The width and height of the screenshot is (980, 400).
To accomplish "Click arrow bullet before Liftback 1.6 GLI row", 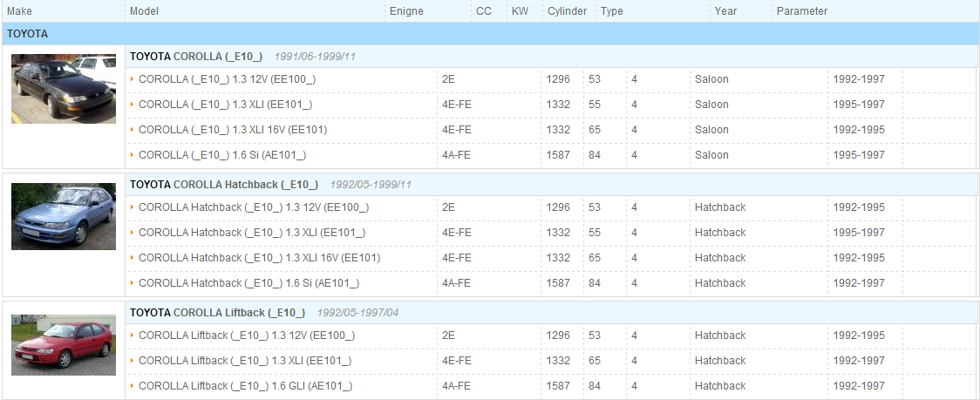I will click(133, 386).
